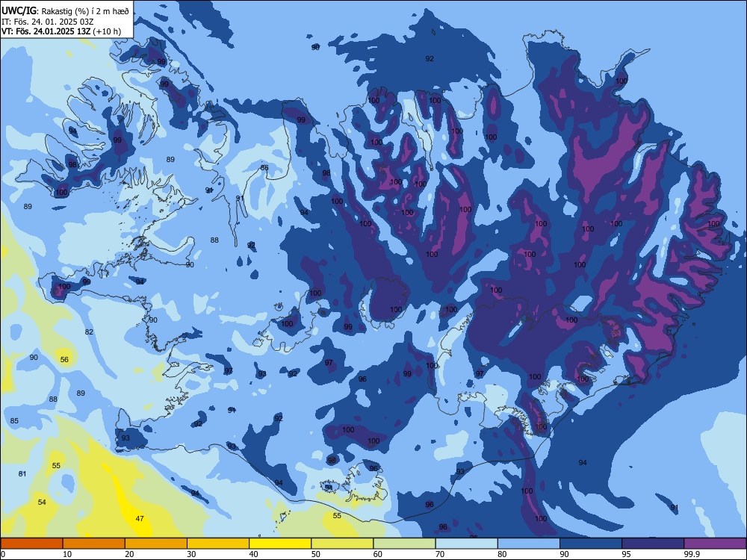This screenshot has height=560, width=747.
Task: Click the '86' humidity value on the map
Action: pos(264,167)
